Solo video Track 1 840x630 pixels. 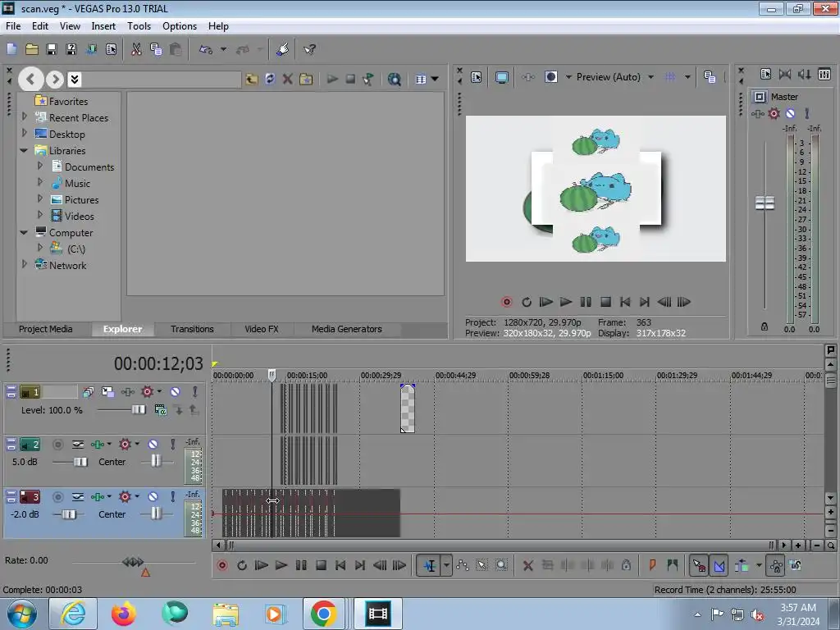[x=195, y=391]
